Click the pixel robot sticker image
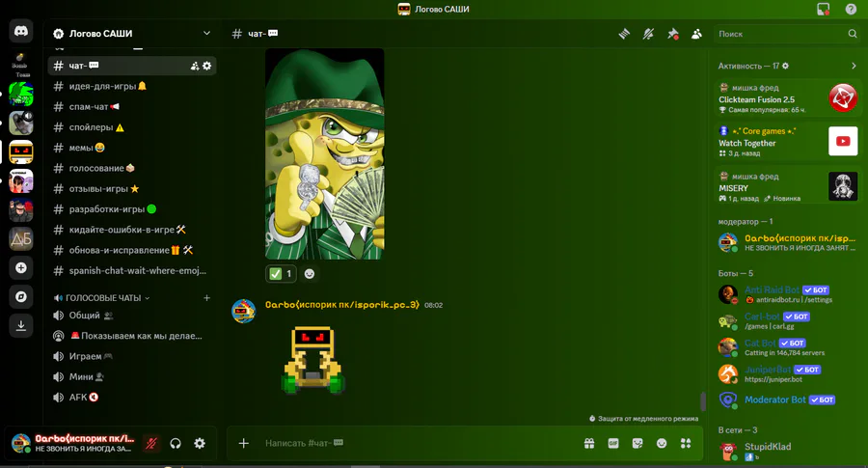This screenshot has width=868, height=468. coord(313,360)
